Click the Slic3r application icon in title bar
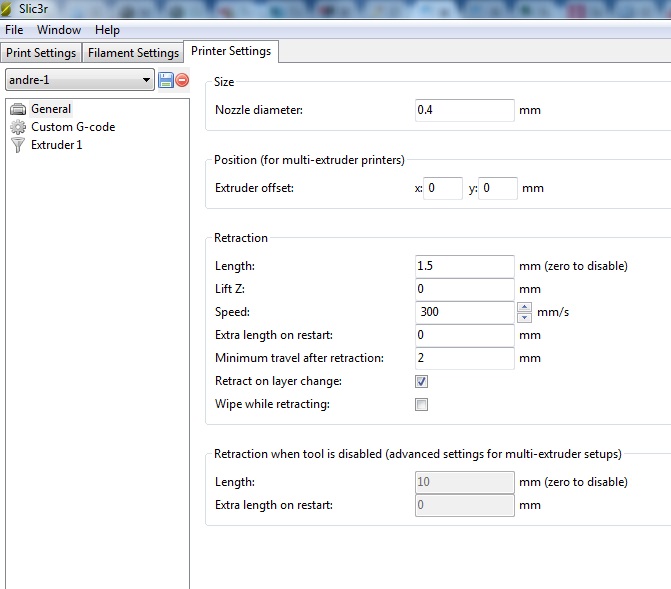671x589 pixels. pyautogui.click(x=9, y=9)
